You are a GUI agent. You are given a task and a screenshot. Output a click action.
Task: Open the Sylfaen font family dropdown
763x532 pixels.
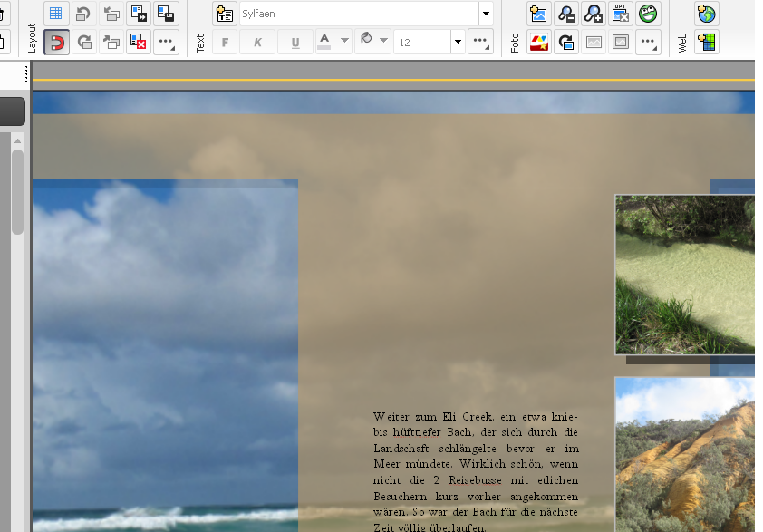point(485,14)
